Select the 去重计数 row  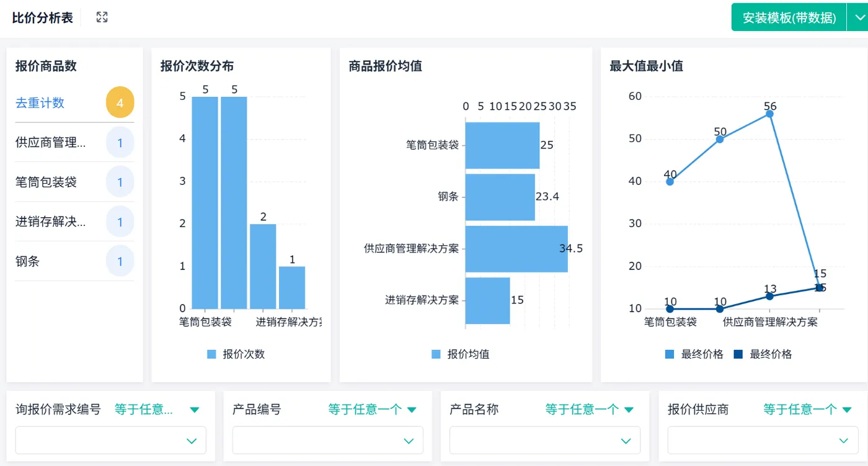[x=74, y=103]
